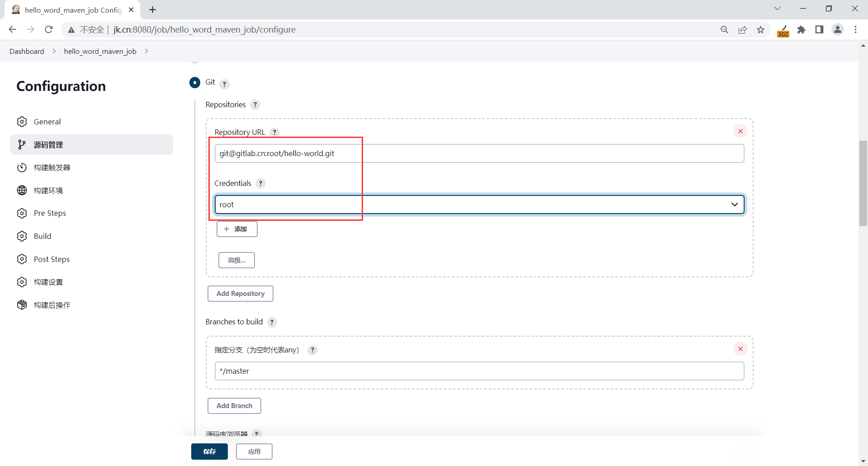Show help for Repositories
Screen dimensions: 868x466
(x=255, y=105)
